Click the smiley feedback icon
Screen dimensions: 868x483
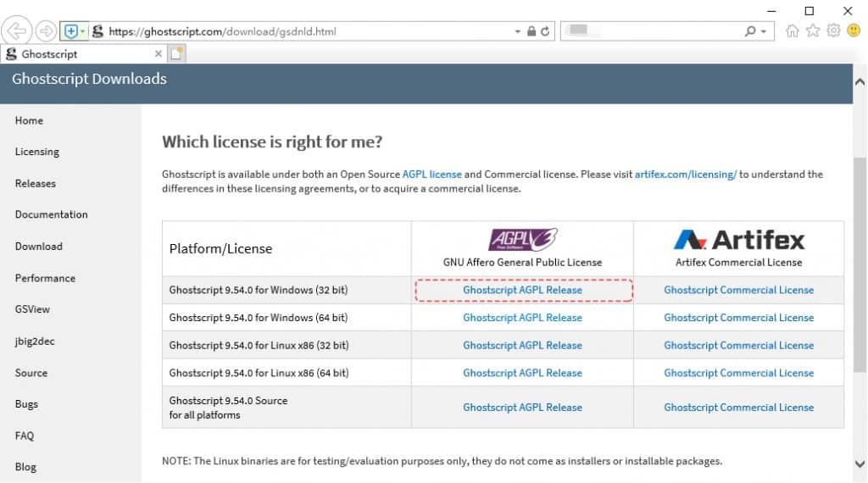[x=854, y=31]
